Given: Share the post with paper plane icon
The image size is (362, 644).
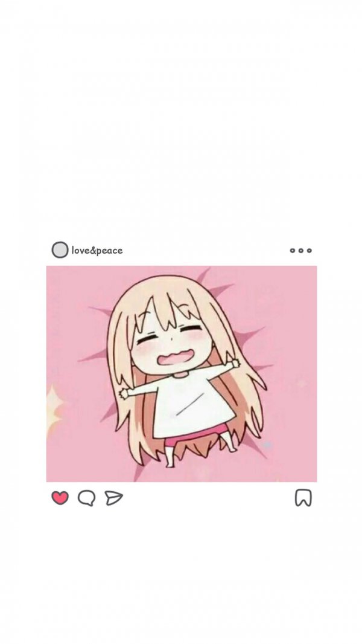Looking at the screenshot, I should [x=113, y=498].
